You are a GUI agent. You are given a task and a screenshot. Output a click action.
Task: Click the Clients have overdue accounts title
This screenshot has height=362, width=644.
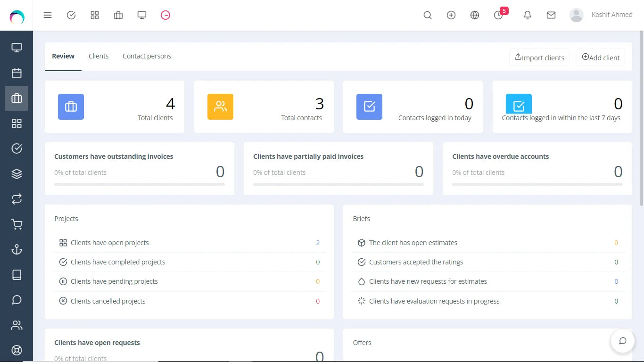(500, 156)
